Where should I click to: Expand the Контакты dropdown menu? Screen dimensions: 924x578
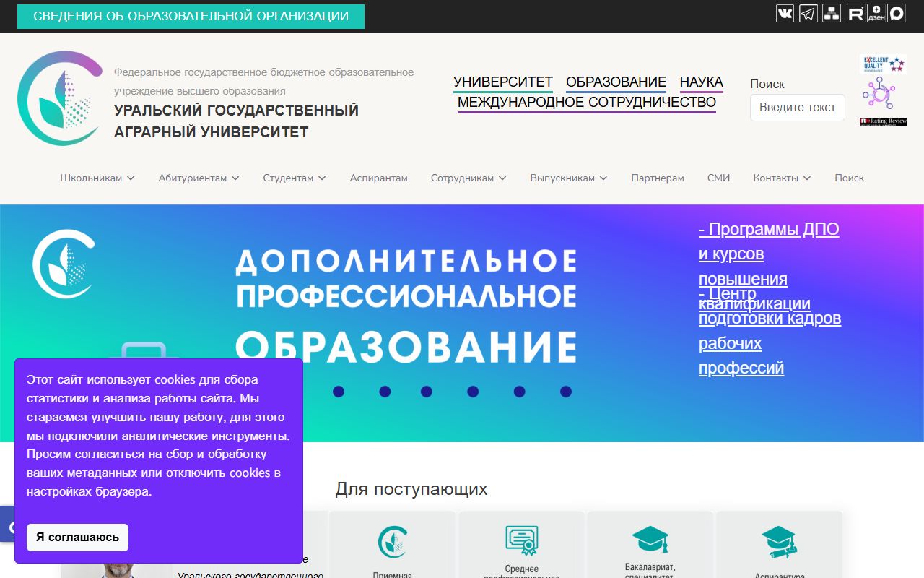pyautogui.click(x=782, y=178)
